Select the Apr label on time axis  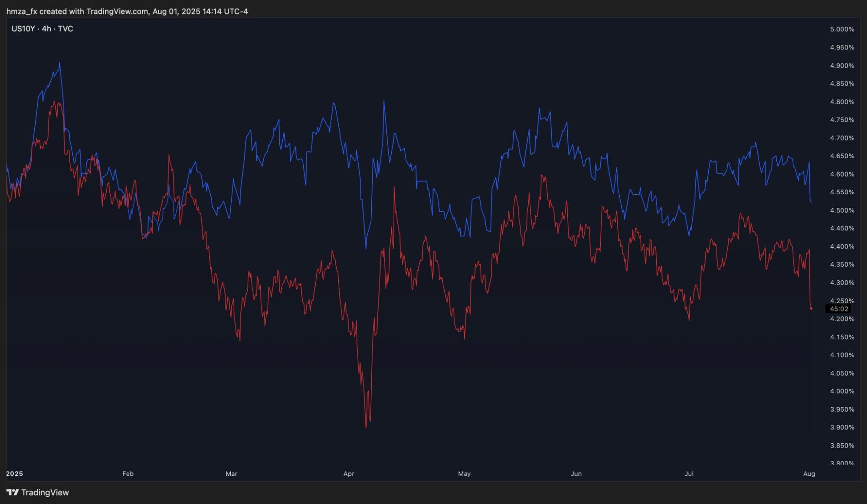(x=349, y=474)
